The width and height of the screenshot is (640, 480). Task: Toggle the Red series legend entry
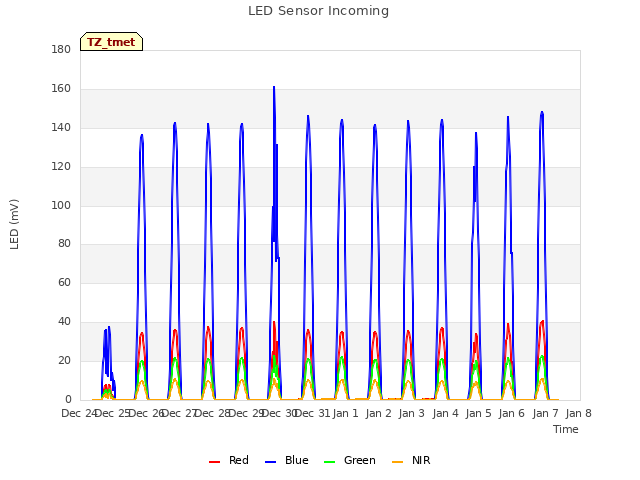[229, 460]
